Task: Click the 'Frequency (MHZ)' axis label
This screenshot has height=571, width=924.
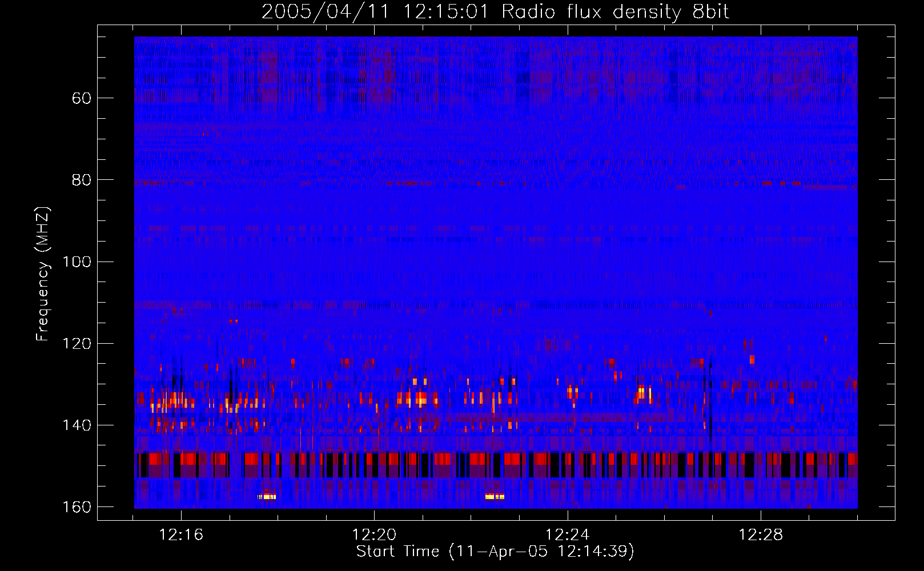Action: coord(43,274)
